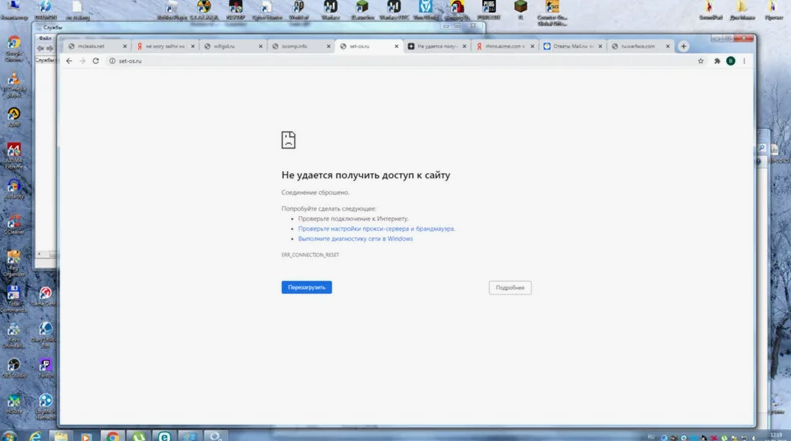Open the CCleaner desktop shortcut
Screen dimensions: 791x441
click(x=14, y=225)
